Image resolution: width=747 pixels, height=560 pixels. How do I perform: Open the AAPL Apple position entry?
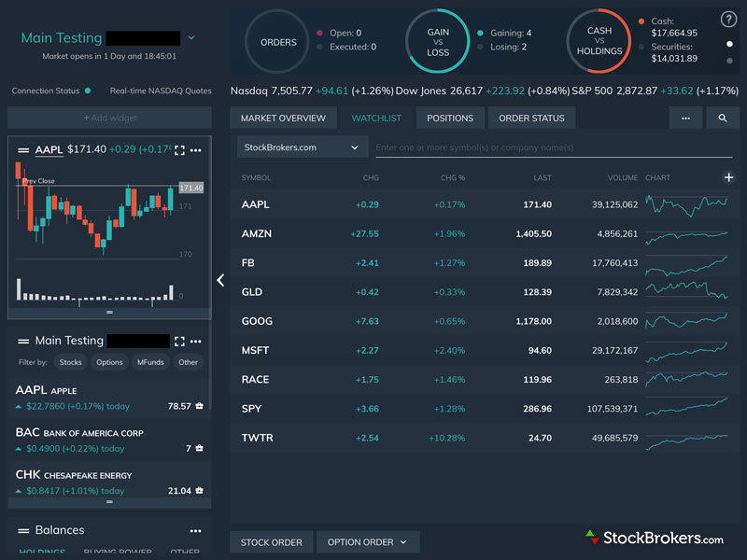[x=109, y=398]
